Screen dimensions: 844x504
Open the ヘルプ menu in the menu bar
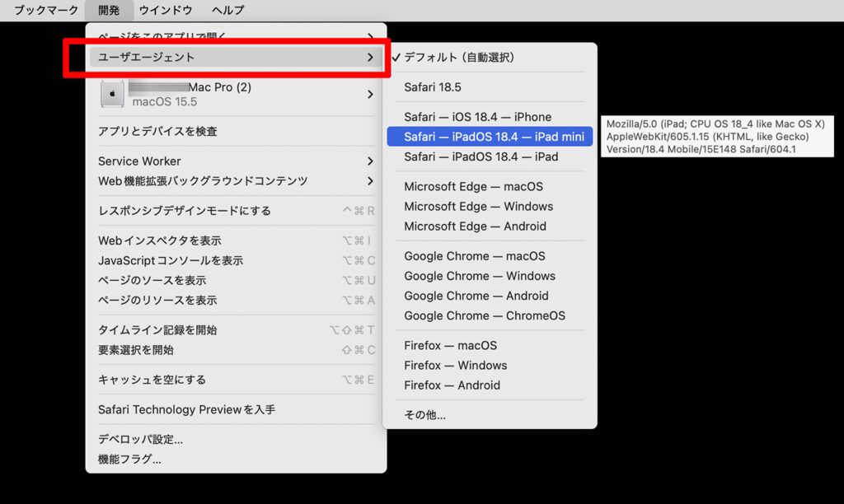(x=227, y=10)
